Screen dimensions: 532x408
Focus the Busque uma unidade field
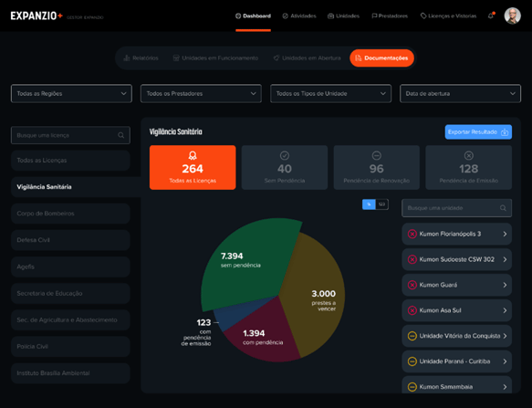(x=456, y=208)
